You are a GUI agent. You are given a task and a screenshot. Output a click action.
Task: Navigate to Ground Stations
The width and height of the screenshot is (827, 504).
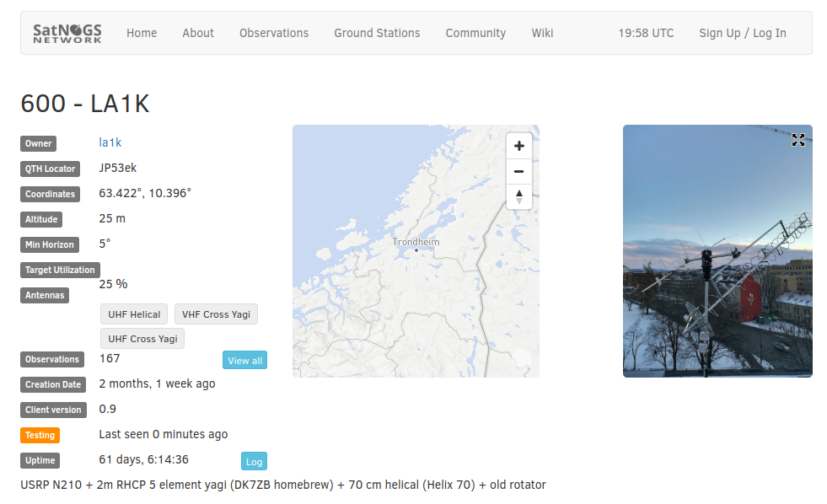377,33
